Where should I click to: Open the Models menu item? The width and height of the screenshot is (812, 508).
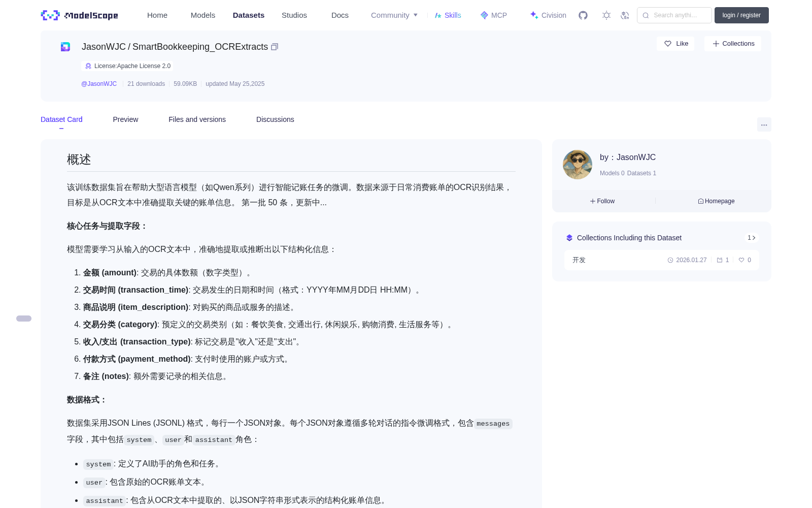point(203,15)
